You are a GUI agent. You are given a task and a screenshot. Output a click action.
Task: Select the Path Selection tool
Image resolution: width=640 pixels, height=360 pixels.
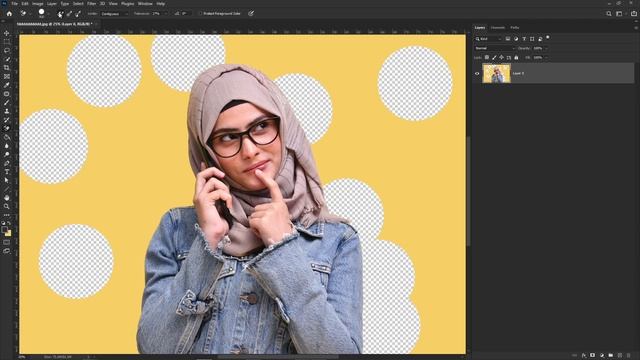tap(7, 180)
